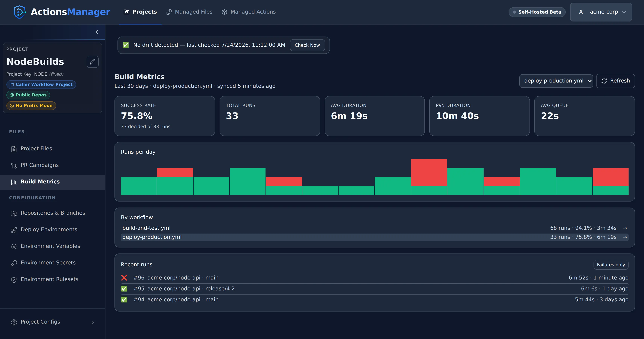Image resolution: width=644 pixels, height=339 pixels.
Task: Collapse the sidebar with the chevron arrow
Action: pyautogui.click(x=97, y=32)
